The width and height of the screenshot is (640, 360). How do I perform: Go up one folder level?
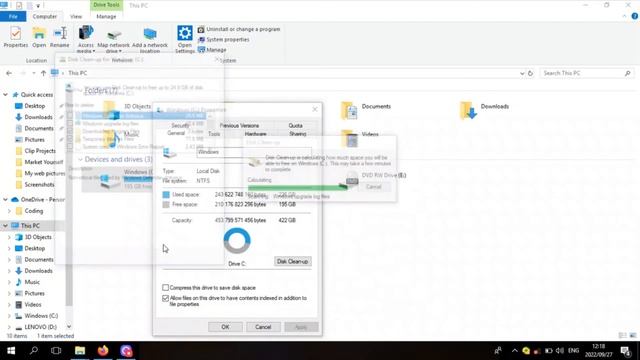pos(43,73)
